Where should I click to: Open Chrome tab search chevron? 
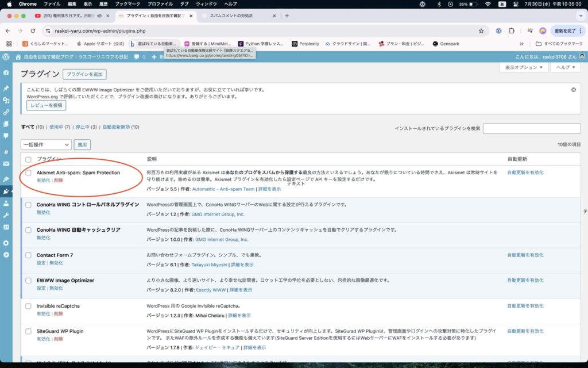[581, 16]
